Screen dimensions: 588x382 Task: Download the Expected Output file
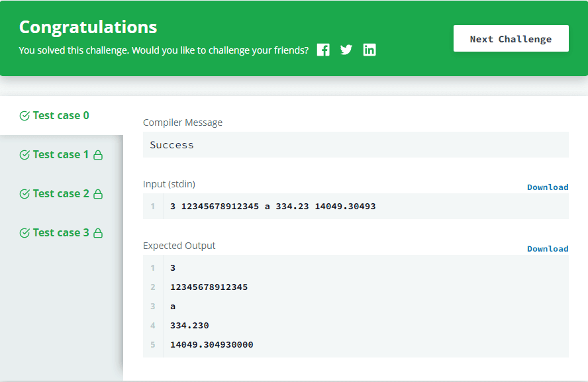tap(548, 249)
